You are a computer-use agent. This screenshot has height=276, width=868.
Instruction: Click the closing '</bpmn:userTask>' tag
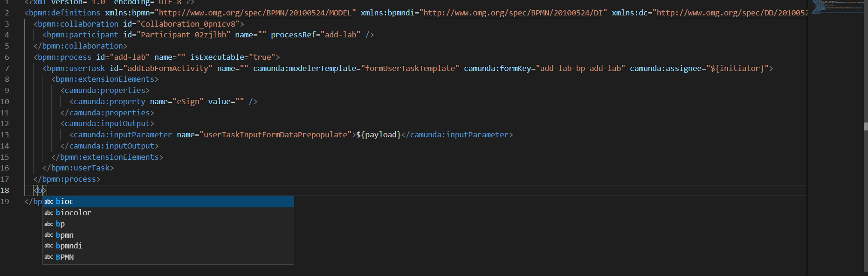click(78, 168)
